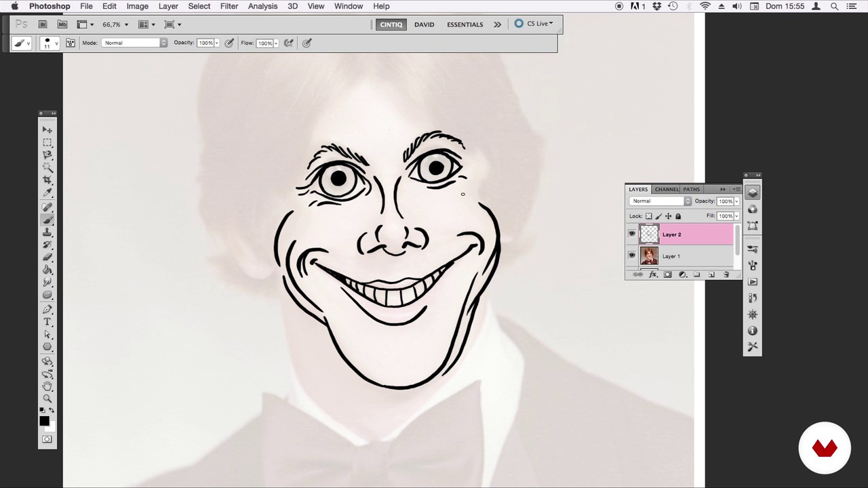The image size is (868, 488).
Task: Toggle lock position
Action: [668, 216]
